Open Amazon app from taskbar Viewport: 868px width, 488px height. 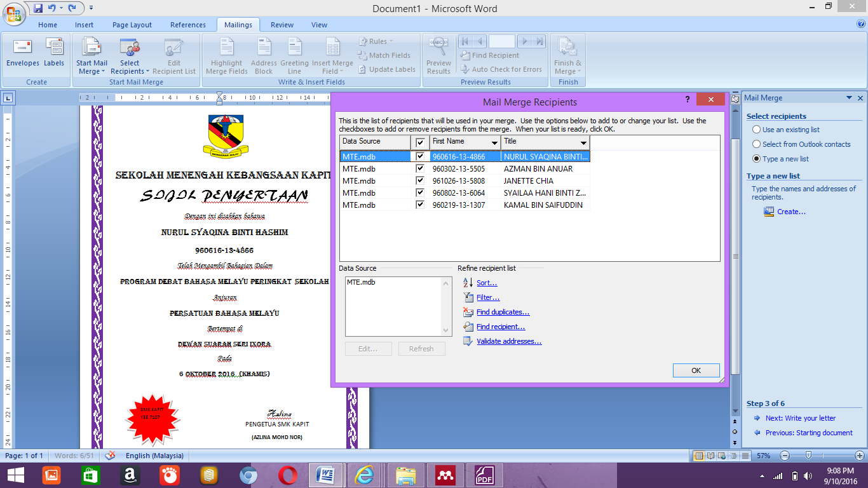click(130, 475)
